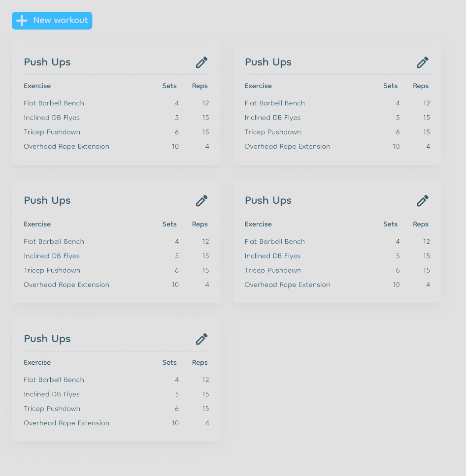Click the Sets header in top-left card

coord(169,86)
